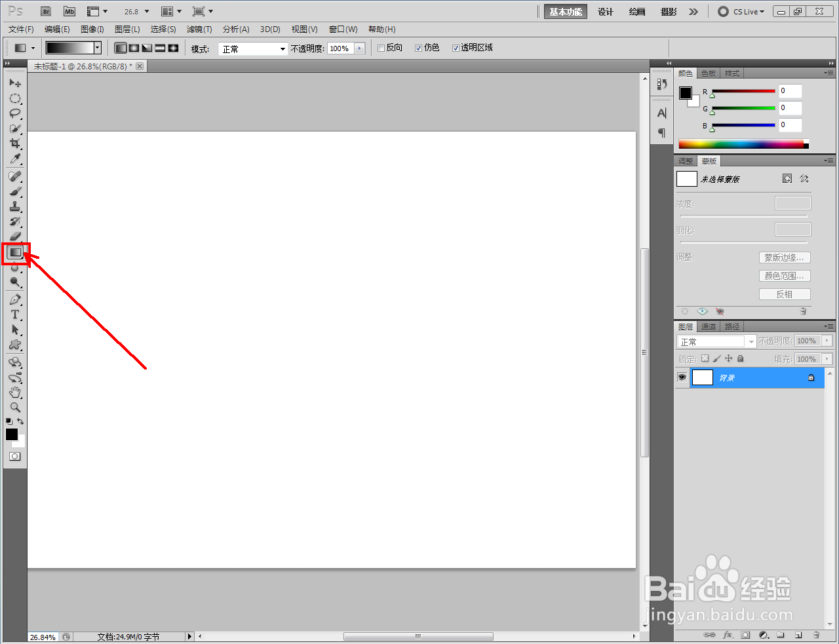
Task: Select the History Brush tool
Action: [x=15, y=222]
